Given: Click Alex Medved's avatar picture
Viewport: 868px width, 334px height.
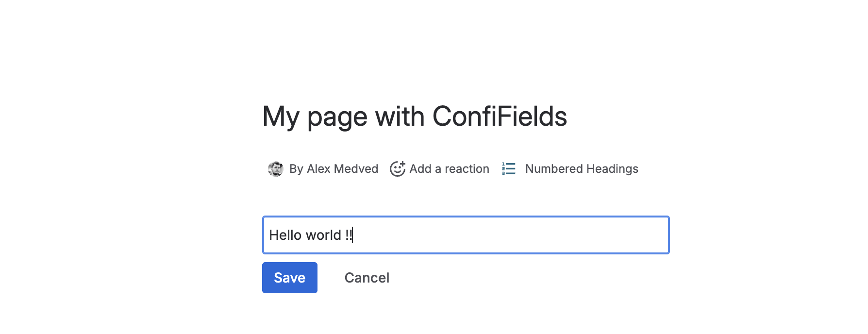Looking at the screenshot, I should tap(275, 169).
